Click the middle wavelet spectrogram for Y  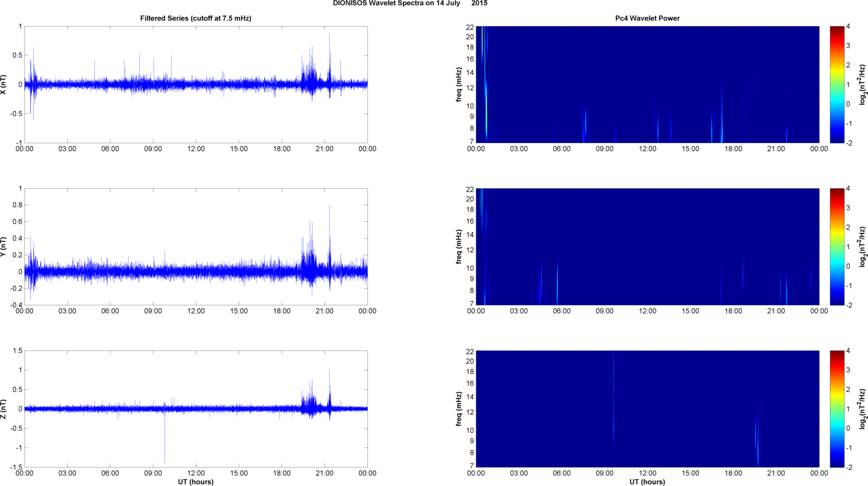coord(647,246)
